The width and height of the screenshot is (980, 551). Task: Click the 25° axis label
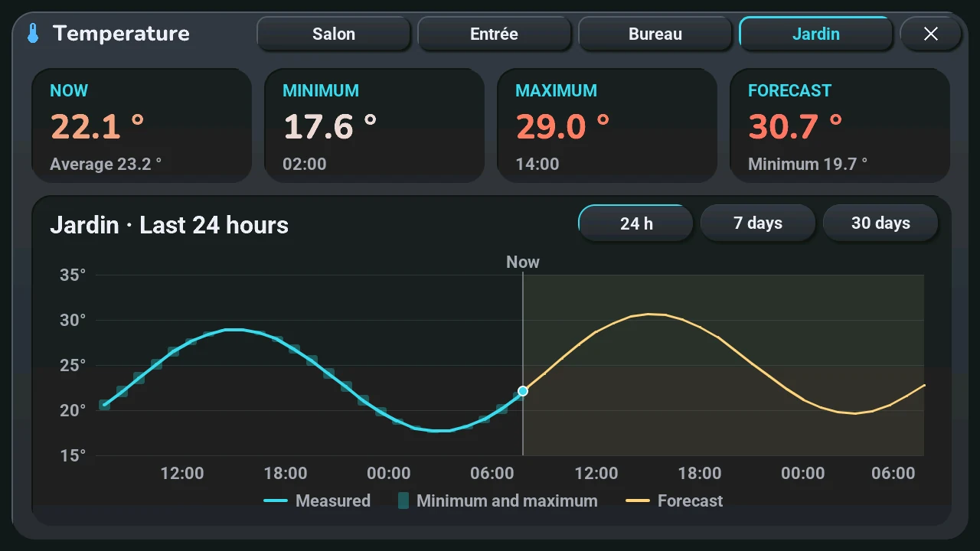coord(73,366)
